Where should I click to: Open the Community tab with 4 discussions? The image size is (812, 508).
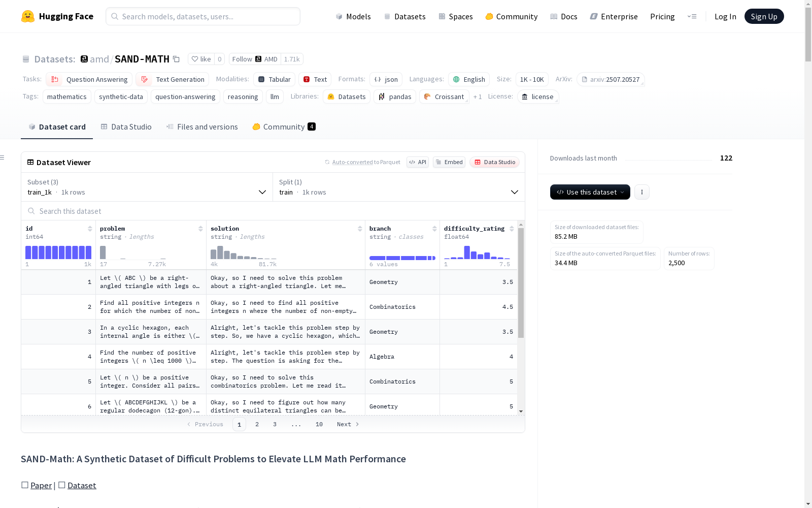tap(284, 127)
